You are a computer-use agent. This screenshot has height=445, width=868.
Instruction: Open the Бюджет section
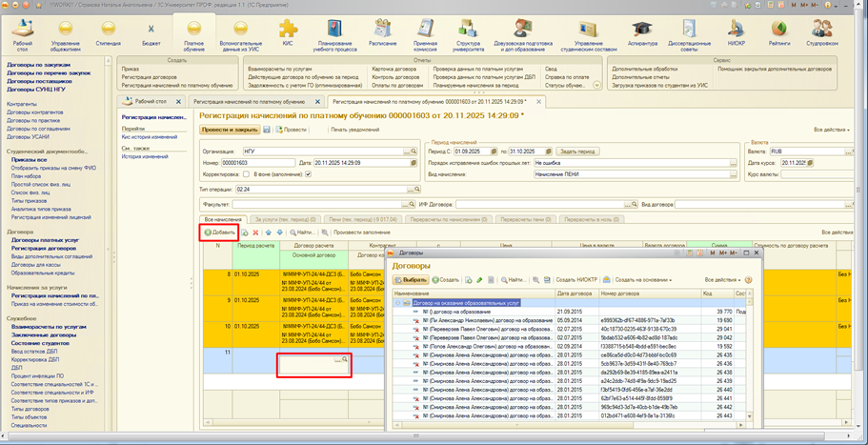point(151,30)
